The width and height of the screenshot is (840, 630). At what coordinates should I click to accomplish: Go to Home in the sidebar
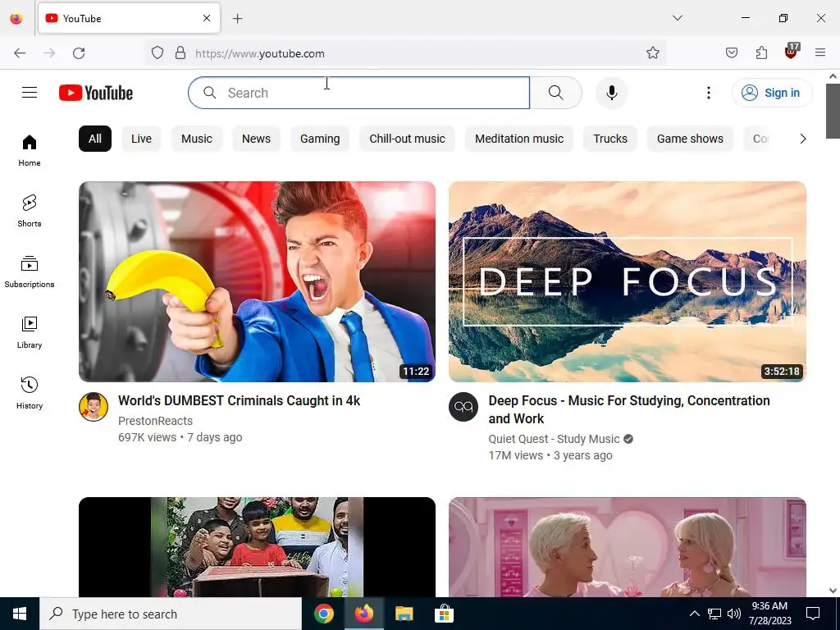[x=30, y=151]
